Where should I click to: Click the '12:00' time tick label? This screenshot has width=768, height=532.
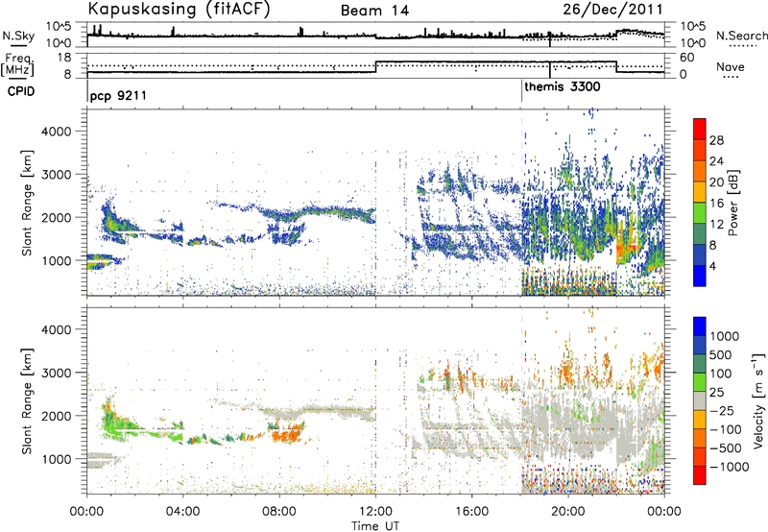375,512
